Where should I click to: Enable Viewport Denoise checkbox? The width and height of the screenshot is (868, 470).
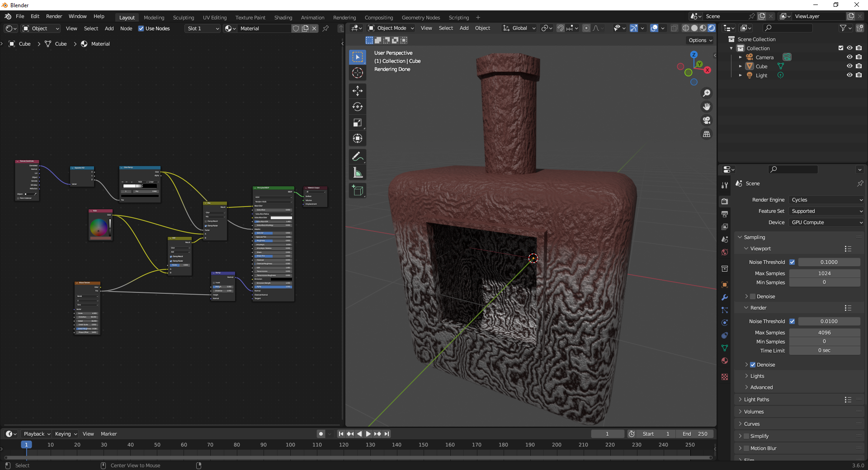(753, 296)
